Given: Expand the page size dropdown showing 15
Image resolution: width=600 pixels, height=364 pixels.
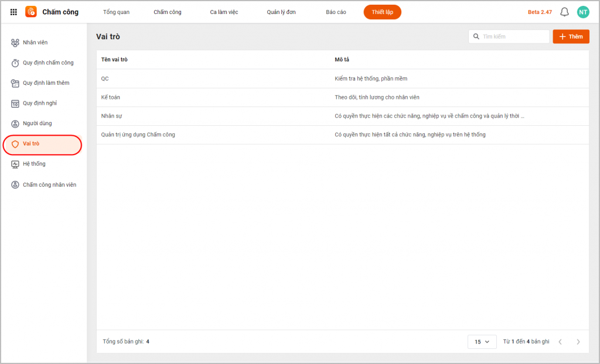Looking at the screenshot, I should coord(482,342).
